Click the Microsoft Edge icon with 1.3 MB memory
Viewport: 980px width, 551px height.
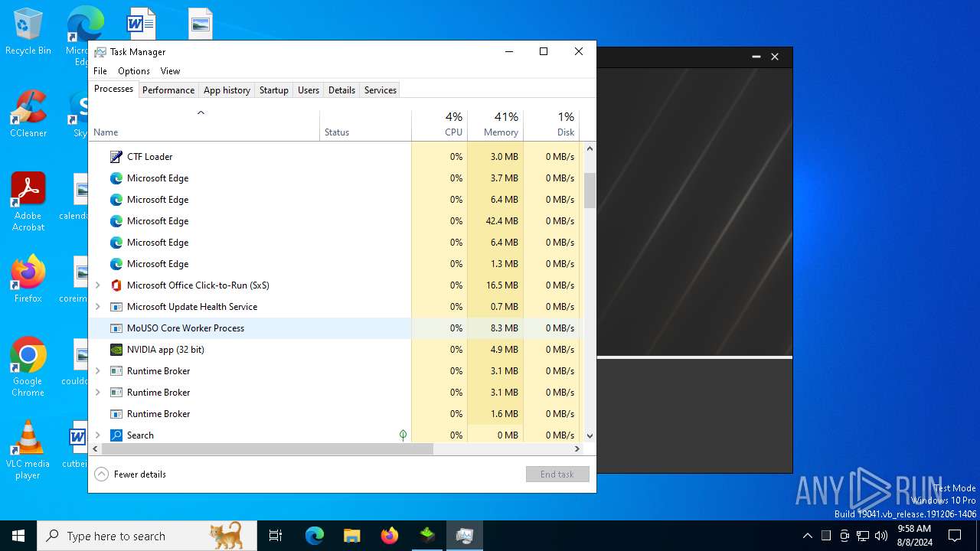coord(116,264)
